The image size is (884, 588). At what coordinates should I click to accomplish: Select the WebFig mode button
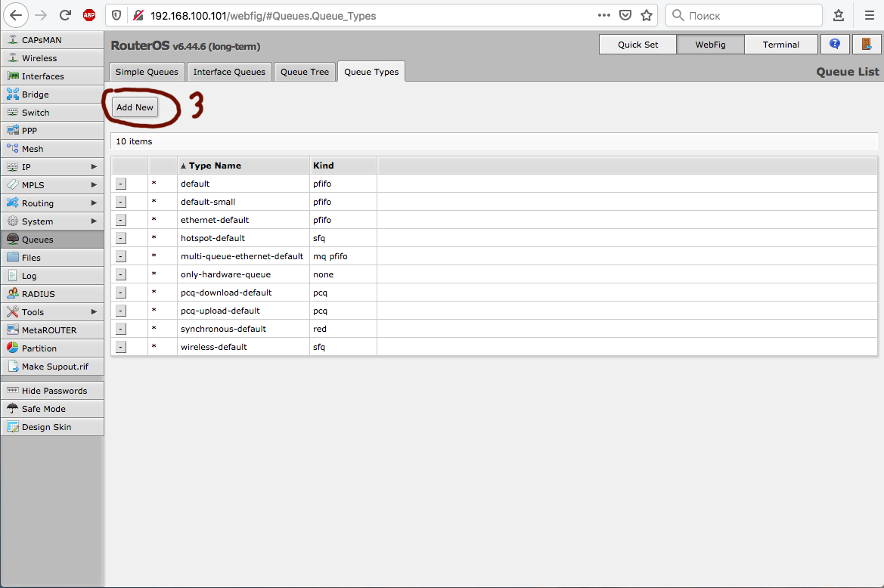pos(710,44)
